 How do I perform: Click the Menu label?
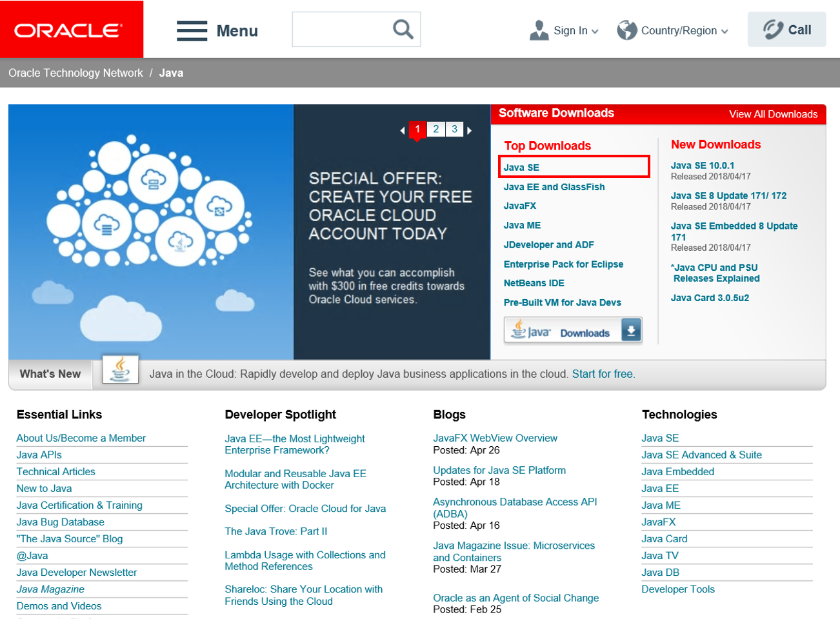(237, 31)
